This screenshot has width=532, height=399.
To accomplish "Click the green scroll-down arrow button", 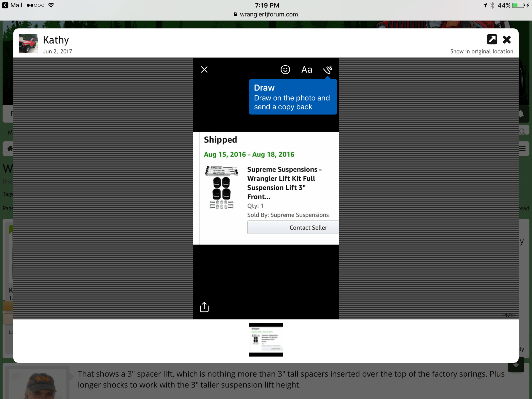I will click(x=516, y=365).
